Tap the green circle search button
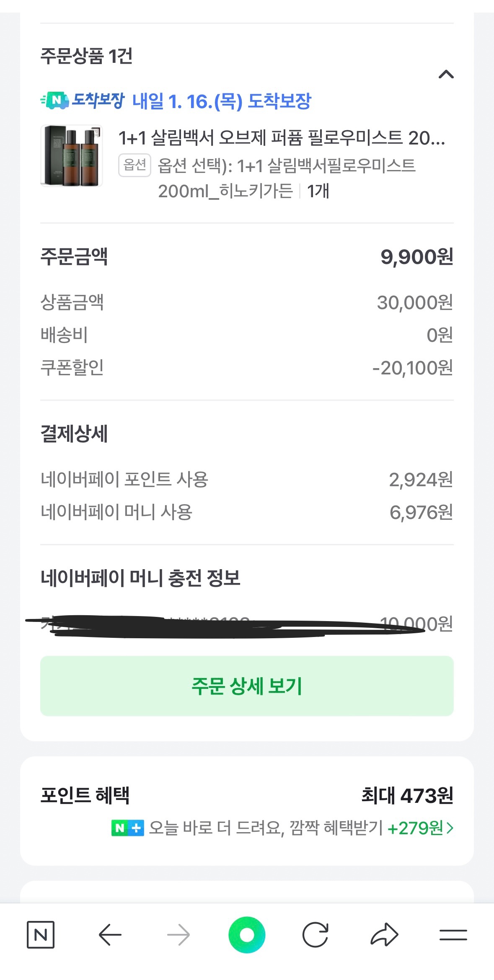Screen dimensions: 494x980 pos(247,934)
